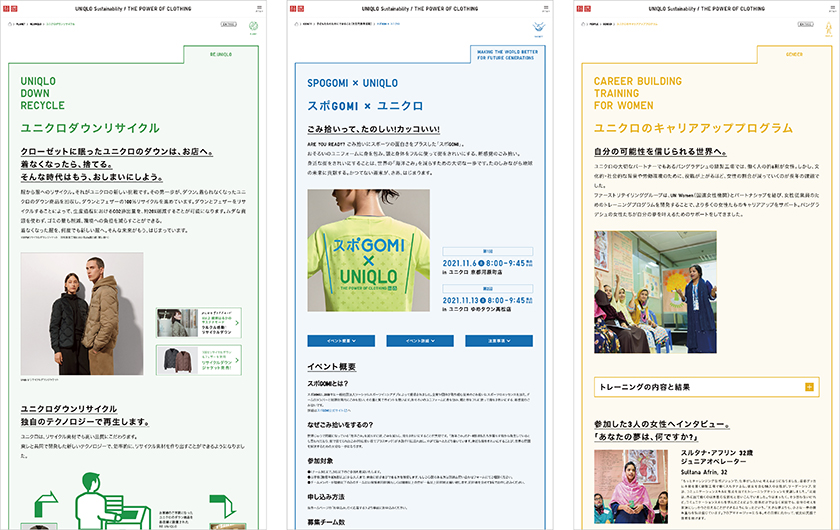The image size is (840, 530).
Task: Open the lower recycled down jacket link card
Action: [x=198, y=359]
